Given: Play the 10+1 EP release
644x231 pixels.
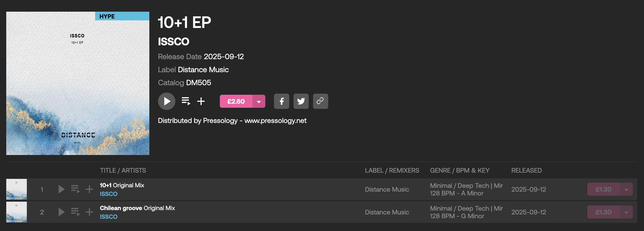Looking at the screenshot, I should coord(166,101).
